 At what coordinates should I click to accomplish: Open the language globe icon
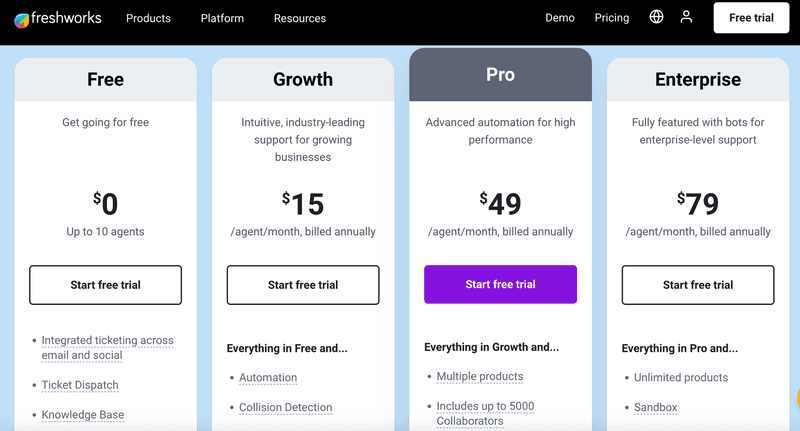(656, 17)
